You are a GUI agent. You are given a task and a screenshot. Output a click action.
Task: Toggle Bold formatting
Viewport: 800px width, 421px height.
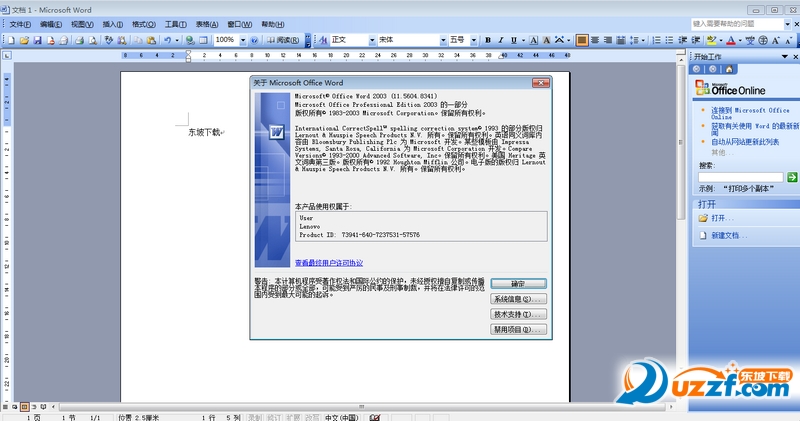(x=488, y=40)
